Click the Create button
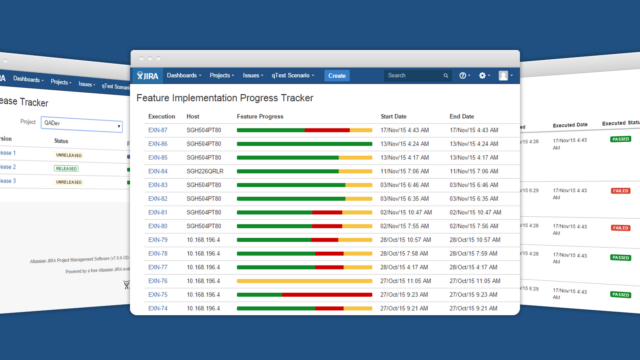 coord(337,76)
